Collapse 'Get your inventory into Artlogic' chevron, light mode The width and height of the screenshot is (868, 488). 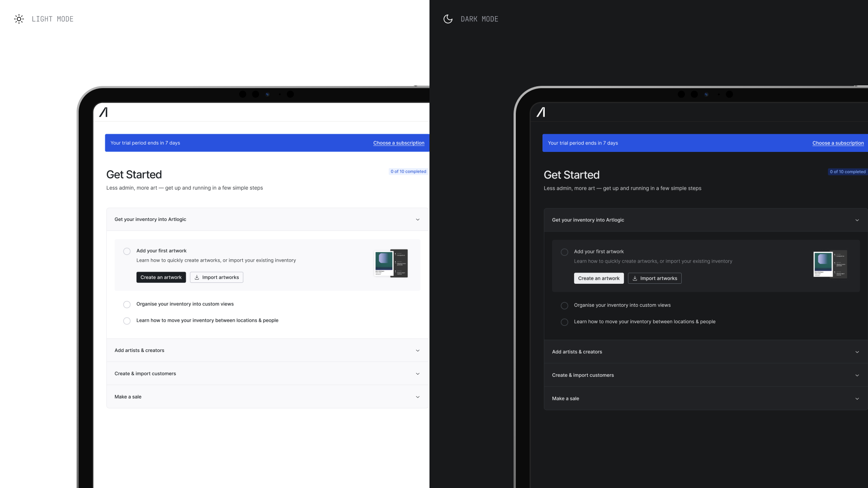[x=418, y=220]
